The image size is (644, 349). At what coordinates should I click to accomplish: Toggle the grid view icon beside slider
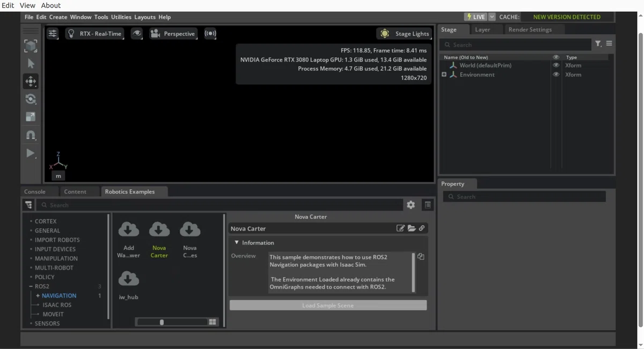(x=213, y=322)
